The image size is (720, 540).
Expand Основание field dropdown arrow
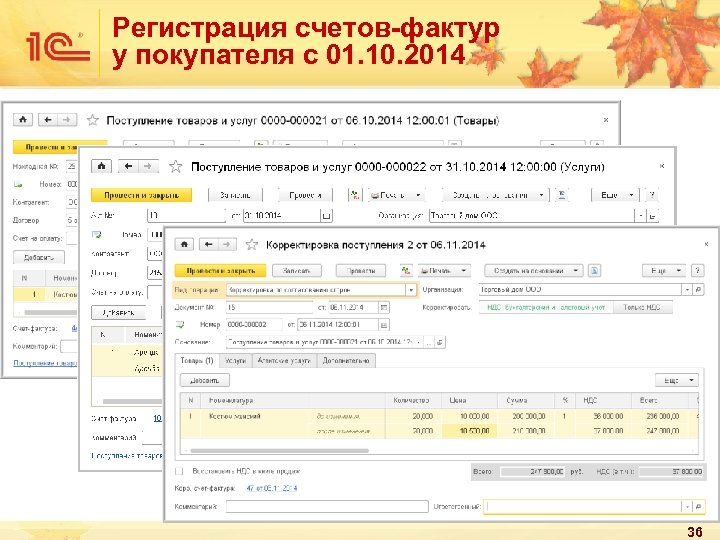pyautogui.click(x=419, y=342)
